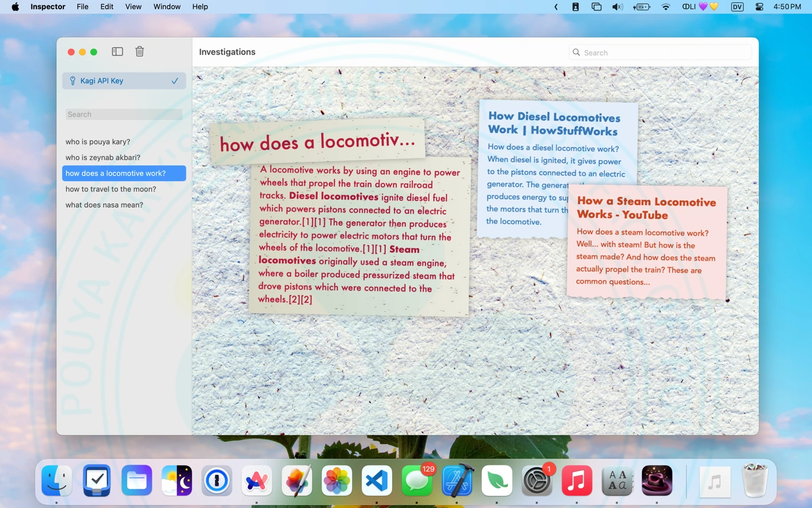Open the Window menu

[167, 7]
